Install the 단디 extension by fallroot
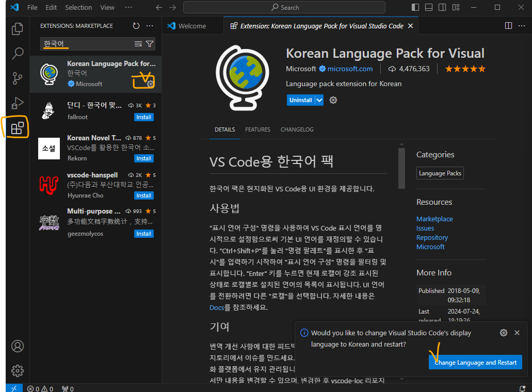This screenshot has width=532, height=392. pos(144,117)
